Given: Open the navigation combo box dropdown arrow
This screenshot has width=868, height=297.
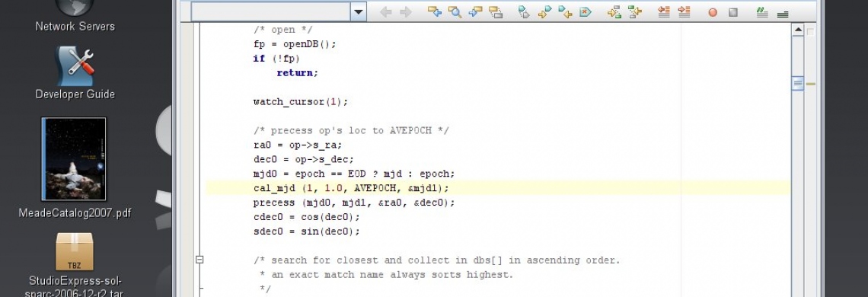Looking at the screenshot, I should coord(358,11).
